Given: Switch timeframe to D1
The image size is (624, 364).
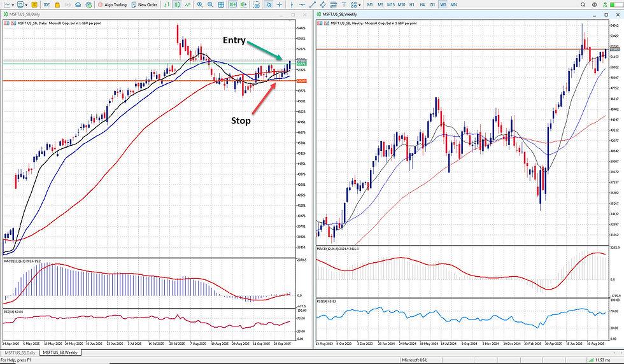Looking at the screenshot, I should [x=432, y=5].
